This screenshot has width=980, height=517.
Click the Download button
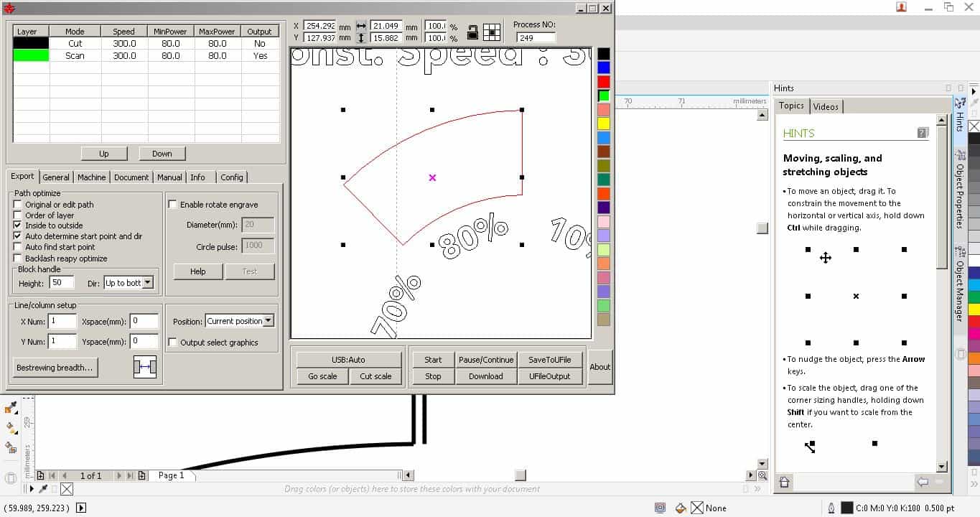click(x=486, y=376)
